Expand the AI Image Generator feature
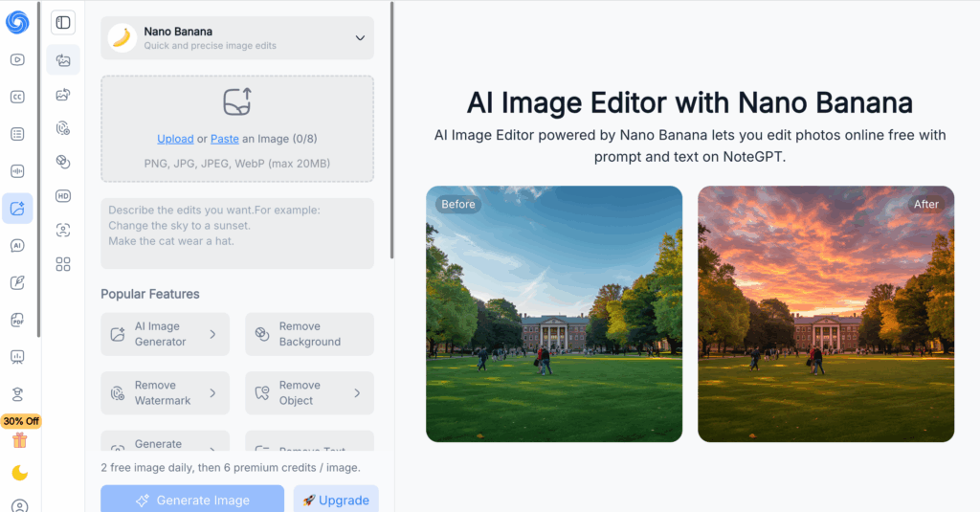This screenshot has height=512, width=980. click(x=165, y=334)
